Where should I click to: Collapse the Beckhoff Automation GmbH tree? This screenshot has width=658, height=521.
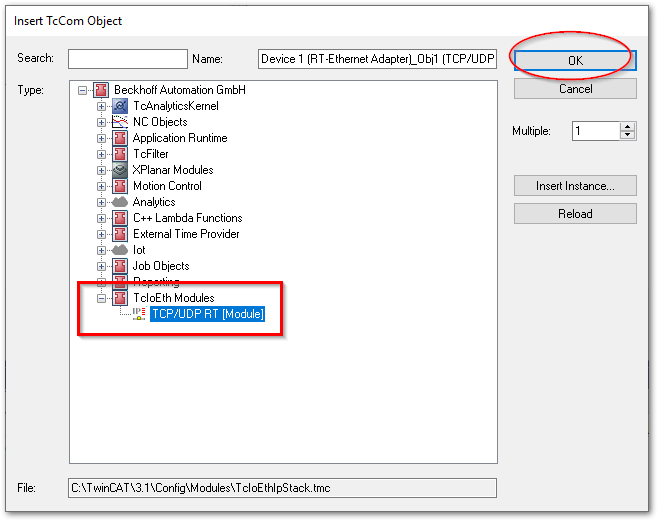pos(82,90)
